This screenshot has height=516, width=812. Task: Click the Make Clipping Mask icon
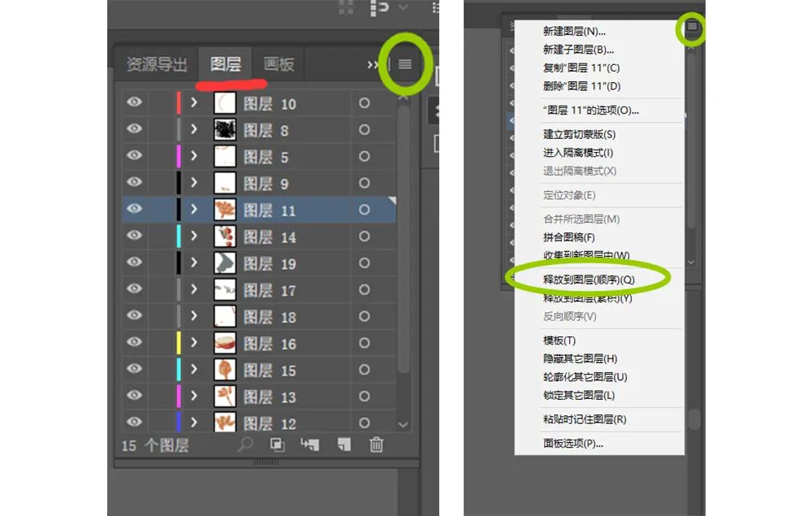point(277,446)
